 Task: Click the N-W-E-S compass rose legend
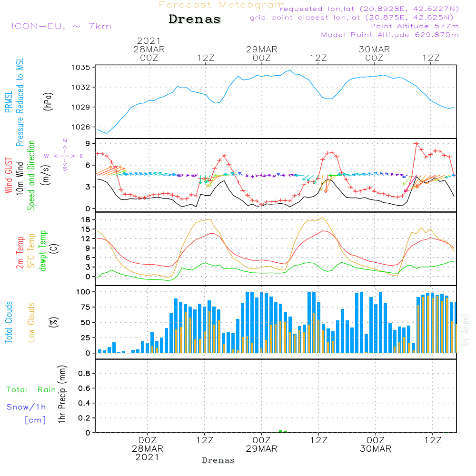(x=64, y=156)
